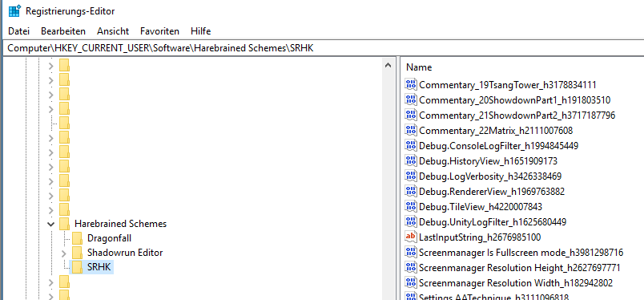This screenshot has width=644, height=300.
Task: Select icon of Debug.TileView value
Action: (411, 207)
